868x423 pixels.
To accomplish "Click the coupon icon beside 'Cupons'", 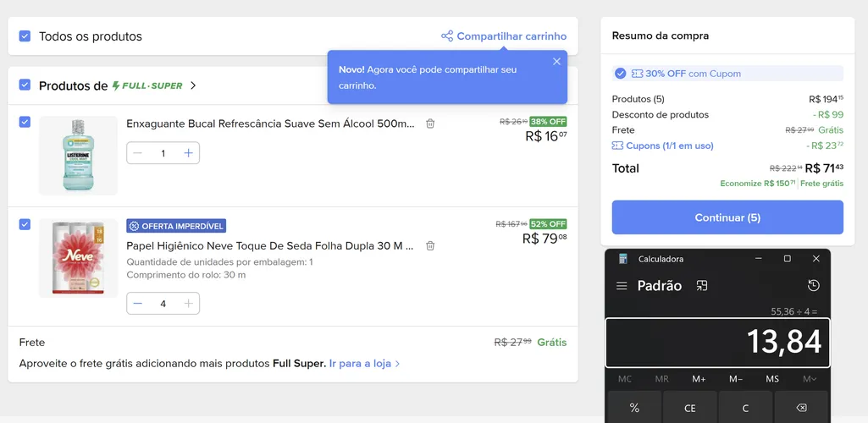I will tap(617, 146).
